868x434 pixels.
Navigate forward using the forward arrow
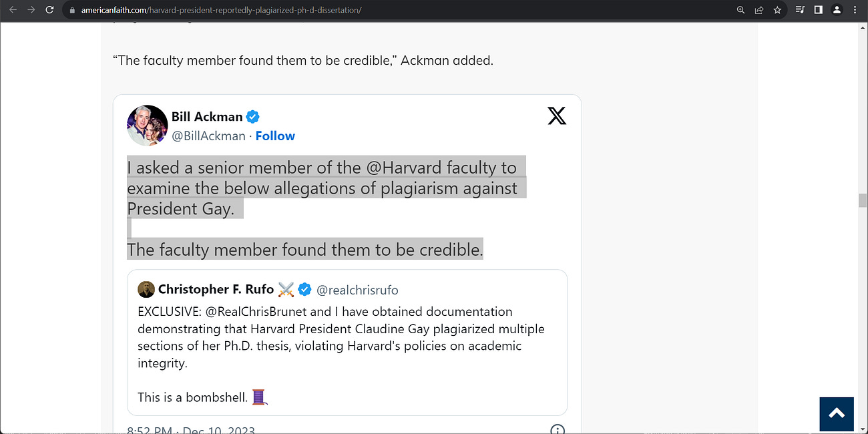click(31, 10)
